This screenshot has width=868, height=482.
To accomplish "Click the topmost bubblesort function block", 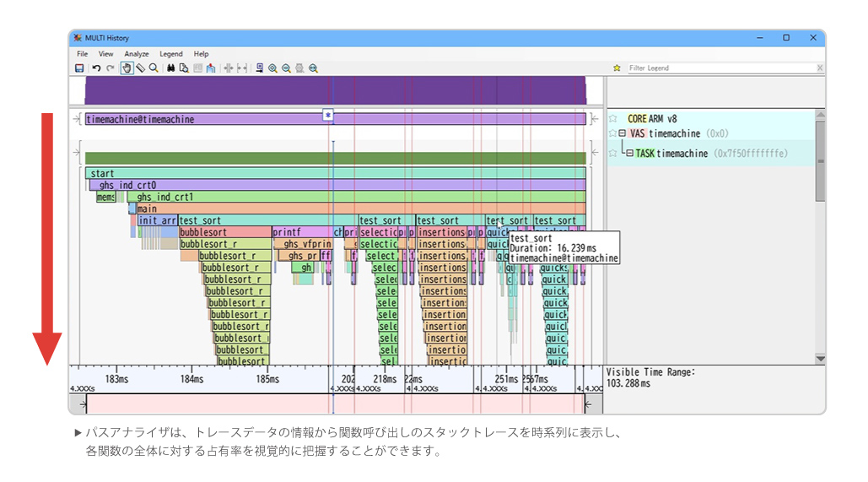I will click(x=225, y=232).
